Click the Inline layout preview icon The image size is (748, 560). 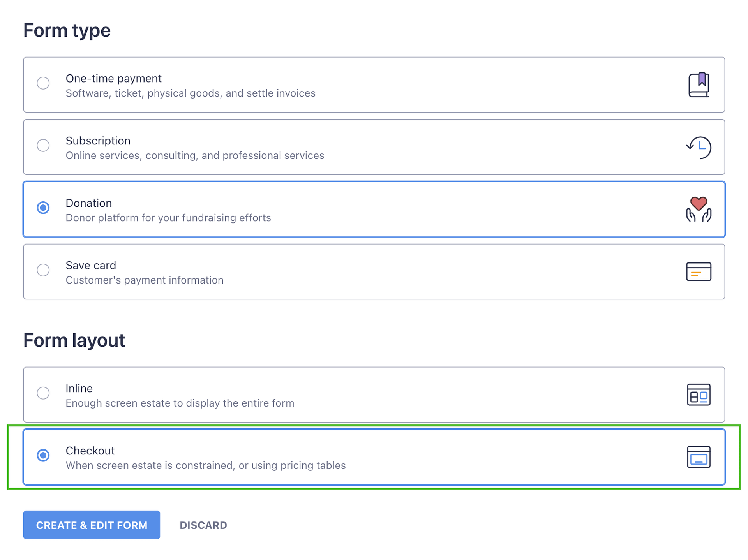pyautogui.click(x=699, y=394)
